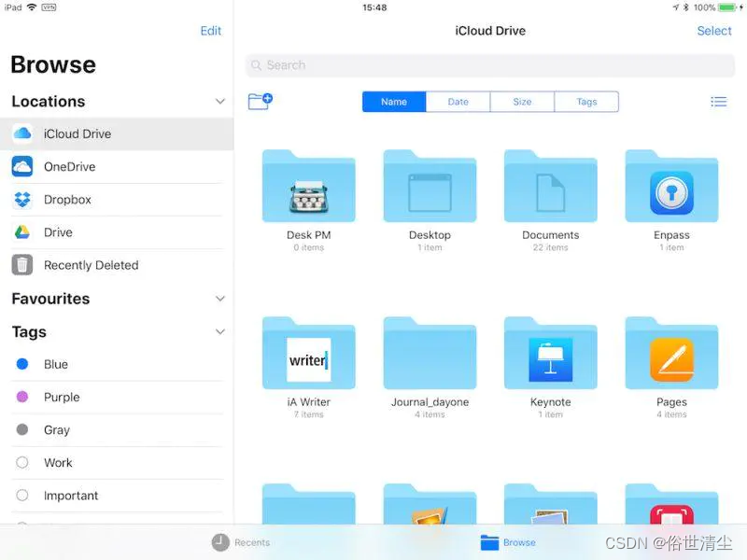Collapse the Locations section

point(220,102)
